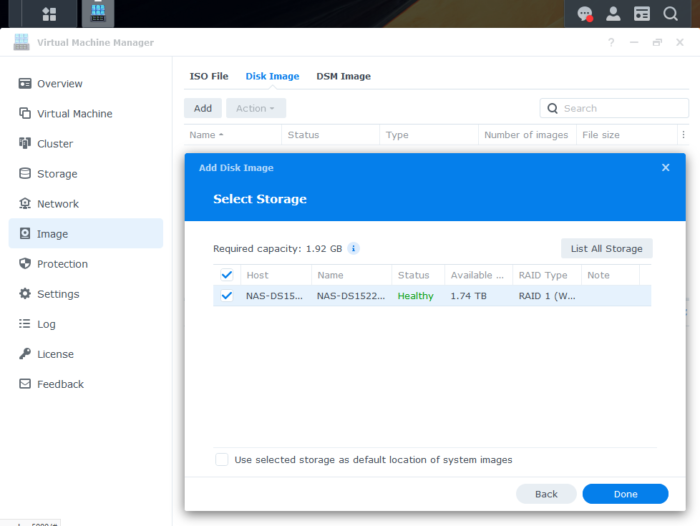
Task: Click Log list icon
Action: click(25, 324)
